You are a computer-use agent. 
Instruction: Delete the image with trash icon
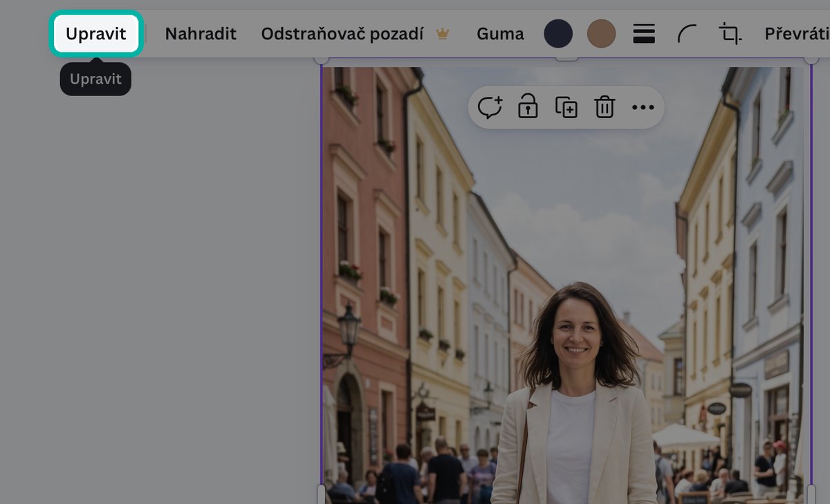605,107
